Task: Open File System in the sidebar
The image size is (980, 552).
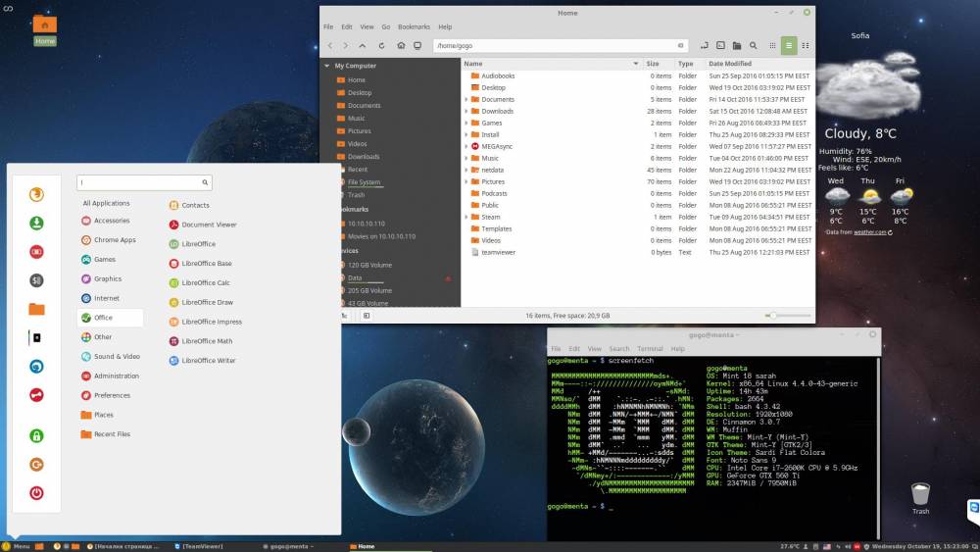Action: click(x=364, y=182)
